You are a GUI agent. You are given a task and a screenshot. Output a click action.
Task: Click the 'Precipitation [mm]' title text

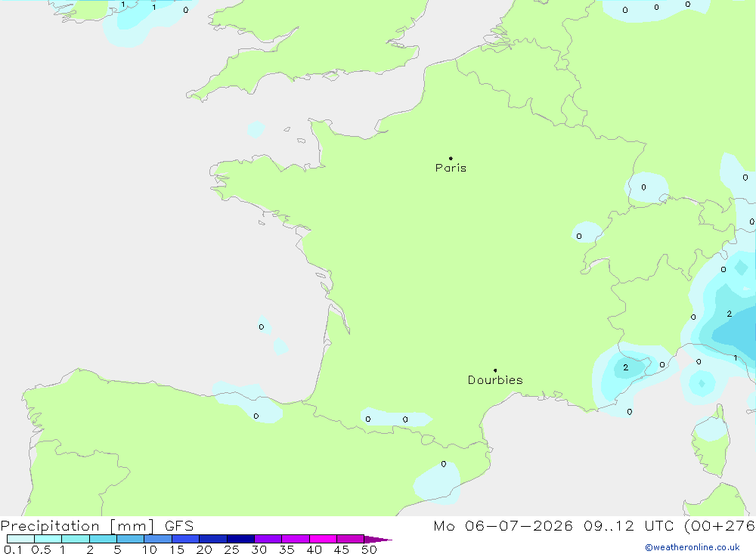coord(77,526)
